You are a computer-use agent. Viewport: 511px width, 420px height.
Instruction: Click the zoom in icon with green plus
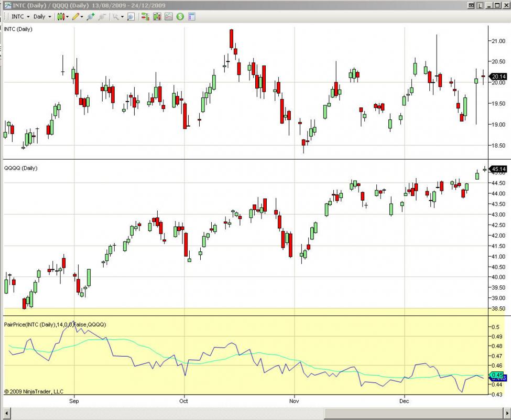pos(91,17)
